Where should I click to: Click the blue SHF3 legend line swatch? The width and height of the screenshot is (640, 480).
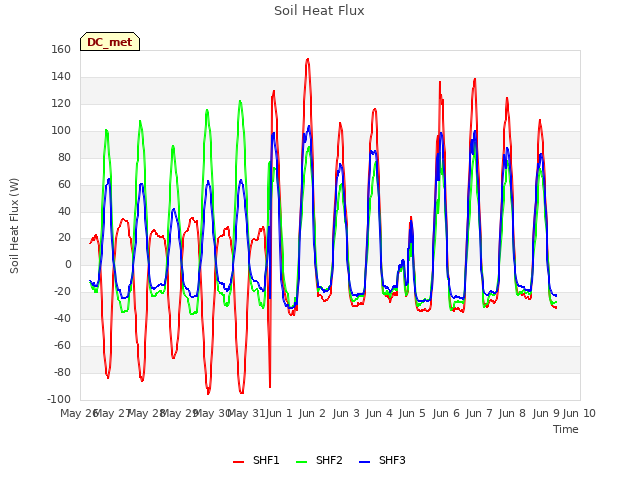click(x=364, y=461)
